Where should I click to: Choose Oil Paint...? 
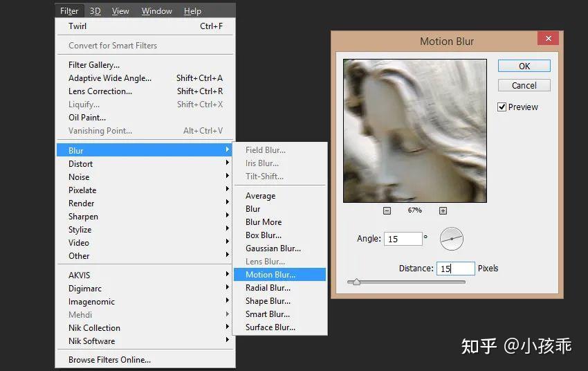[144, 117]
